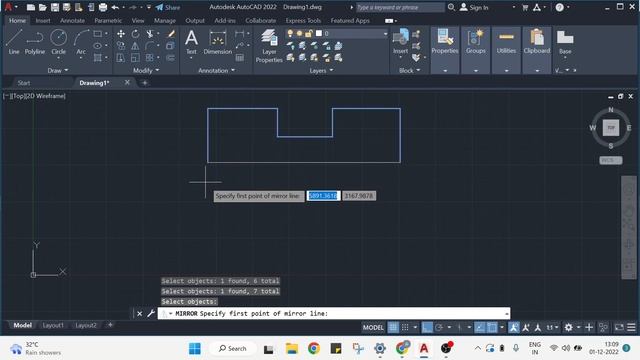Click the MIRROR command line input

[x=334, y=313]
